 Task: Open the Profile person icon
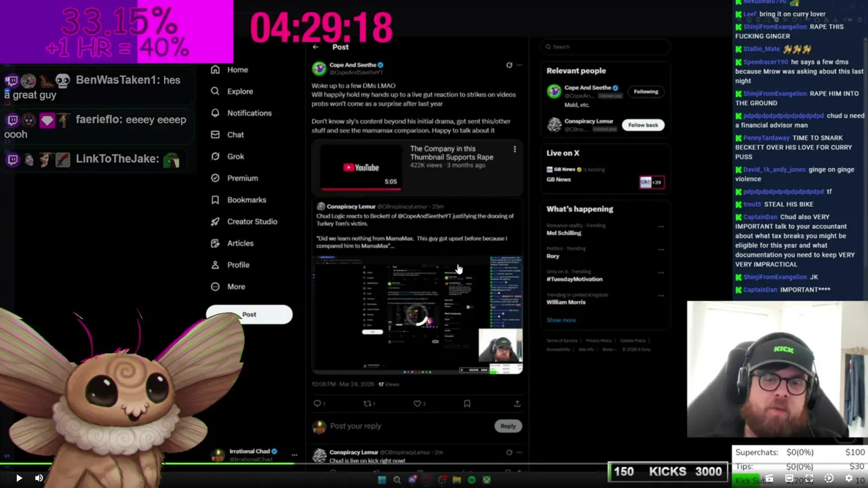(215, 265)
